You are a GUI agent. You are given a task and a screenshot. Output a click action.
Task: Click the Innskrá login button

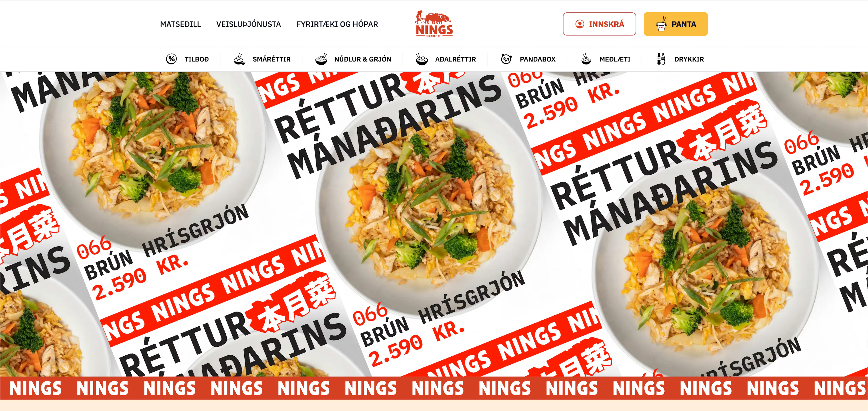click(x=599, y=24)
